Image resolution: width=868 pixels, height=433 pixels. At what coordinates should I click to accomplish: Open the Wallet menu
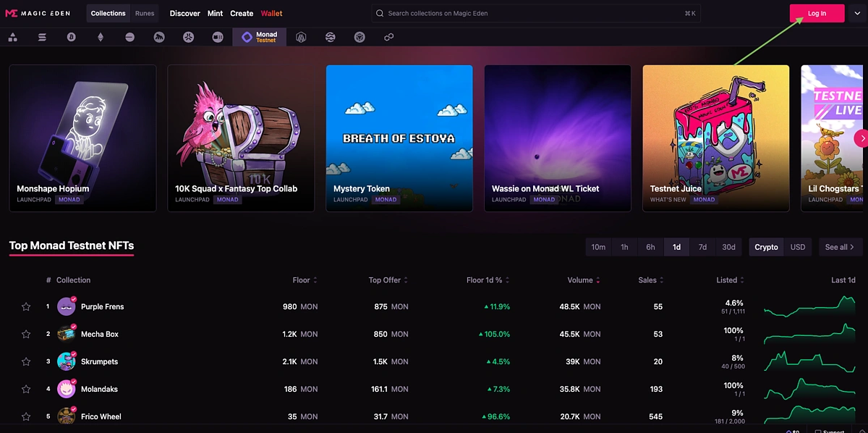pyautogui.click(x=272, y=13)
